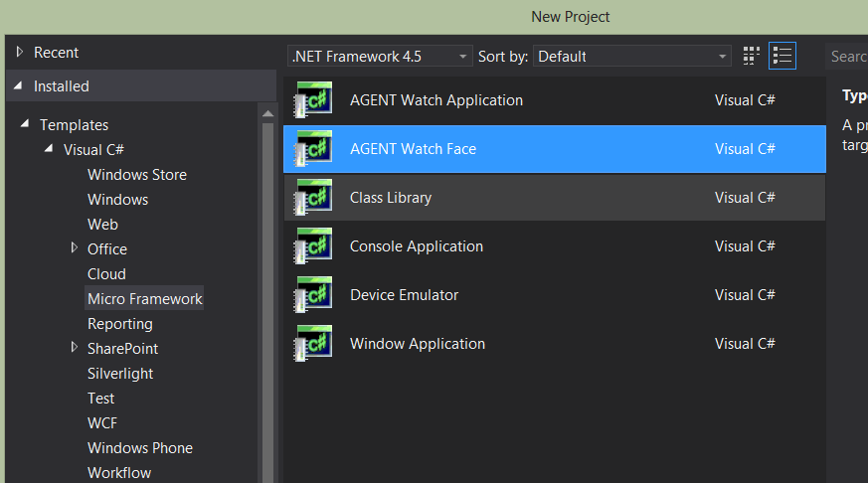Select the Workflow template category
Screen dimensions: 868x483
(119, 473)
